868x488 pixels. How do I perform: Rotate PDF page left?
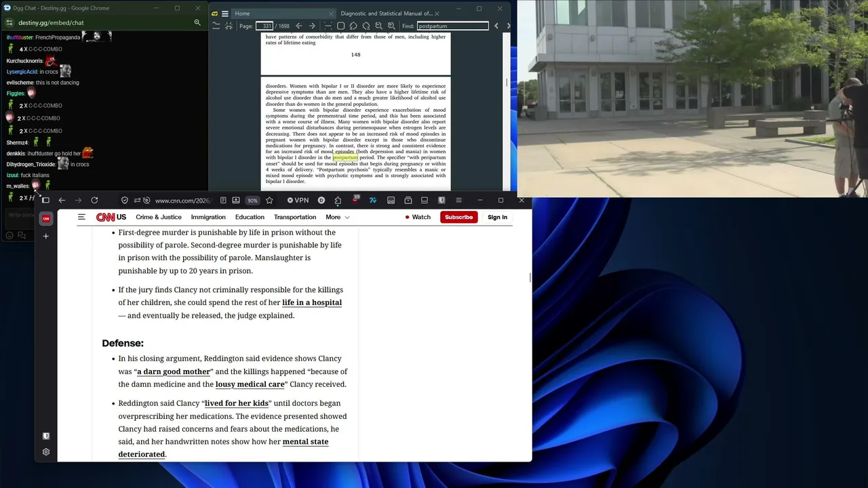[353, 26]
